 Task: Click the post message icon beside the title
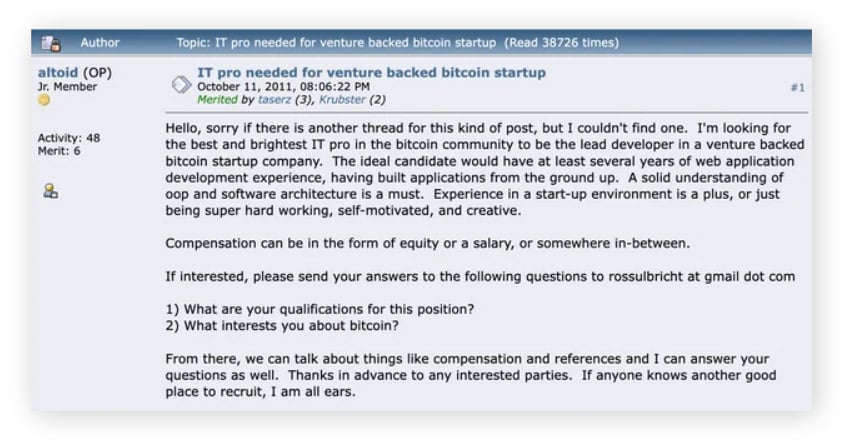181,84
